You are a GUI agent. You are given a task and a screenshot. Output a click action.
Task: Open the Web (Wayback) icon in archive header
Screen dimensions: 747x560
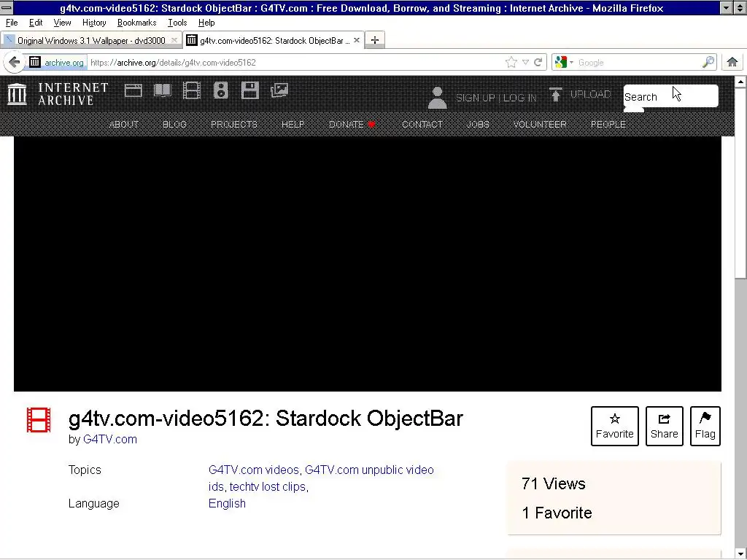pyautogui.click(x=133, y=91)
